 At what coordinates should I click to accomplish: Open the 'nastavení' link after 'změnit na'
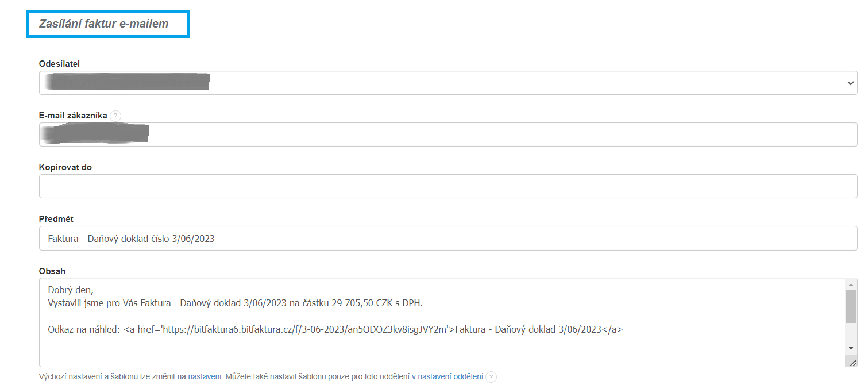pos(205,377)
